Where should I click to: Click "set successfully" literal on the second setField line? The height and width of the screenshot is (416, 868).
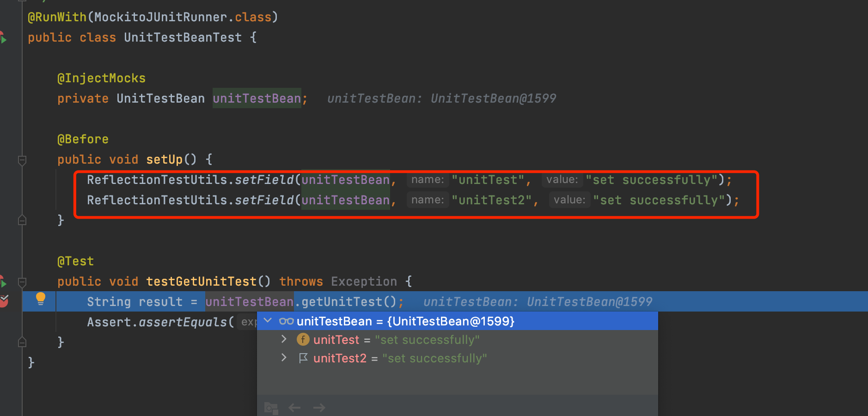click(x=659, y=200)
